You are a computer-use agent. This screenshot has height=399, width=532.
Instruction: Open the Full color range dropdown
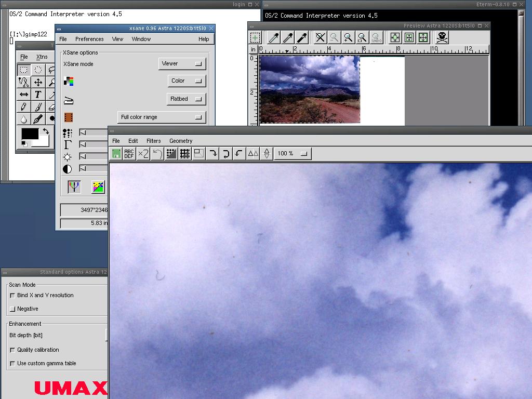coord(162,117)
